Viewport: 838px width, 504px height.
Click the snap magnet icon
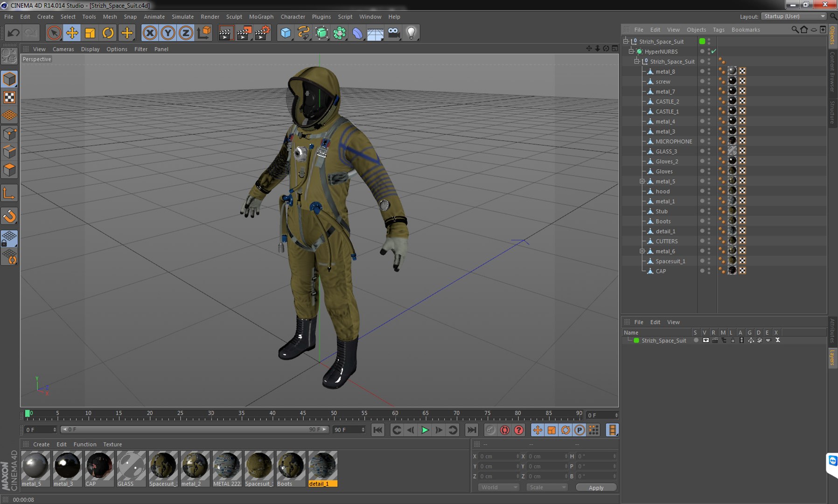click(x=9, y=216)
